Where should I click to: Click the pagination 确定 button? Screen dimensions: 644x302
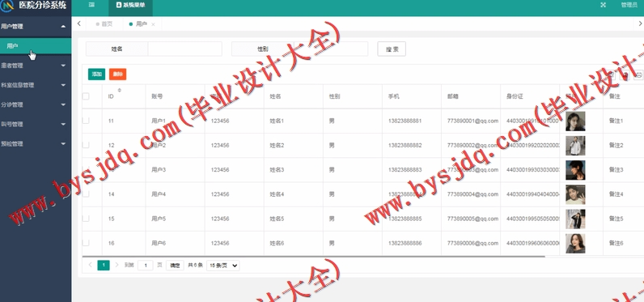point(175,266)
